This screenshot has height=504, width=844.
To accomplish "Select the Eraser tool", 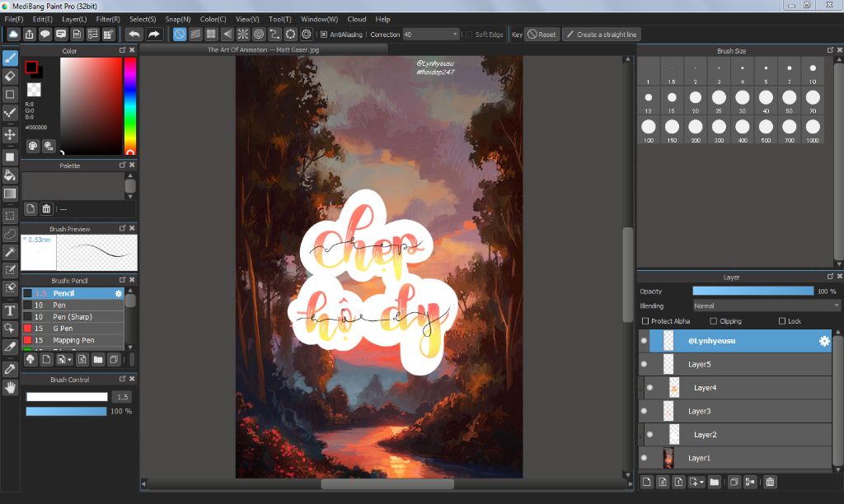I will click(x=10, y=77).
